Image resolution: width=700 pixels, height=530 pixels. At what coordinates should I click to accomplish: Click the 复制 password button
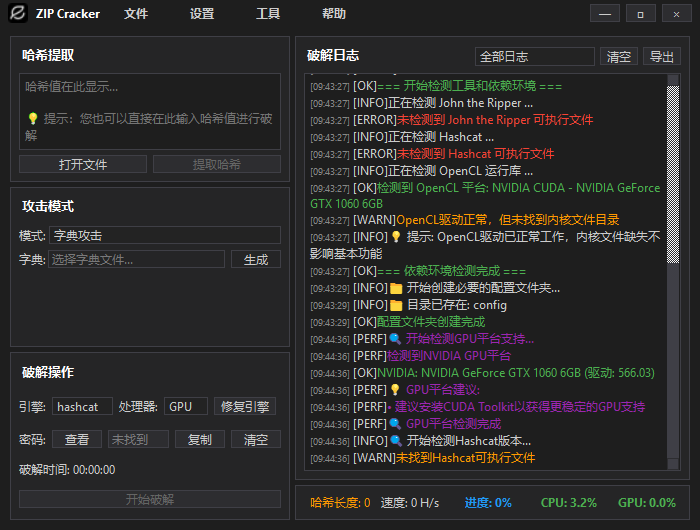click(200, 439)
